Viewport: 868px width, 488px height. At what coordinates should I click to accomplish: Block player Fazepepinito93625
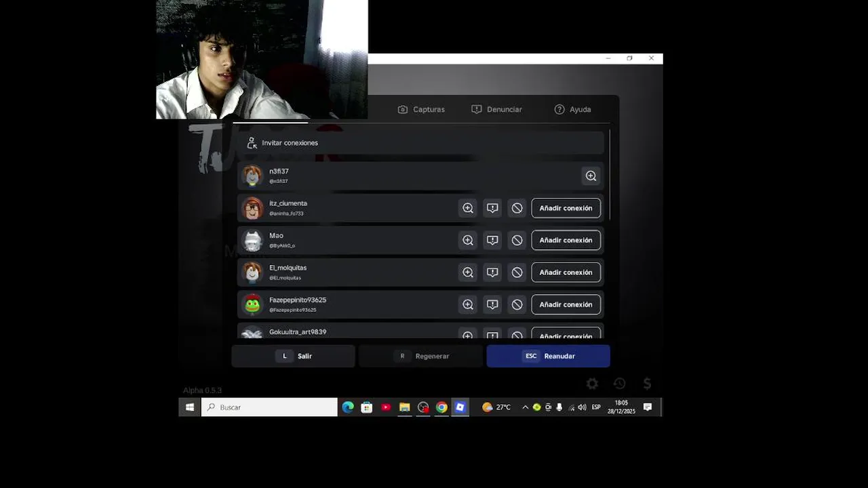click(x=517, y=304)
